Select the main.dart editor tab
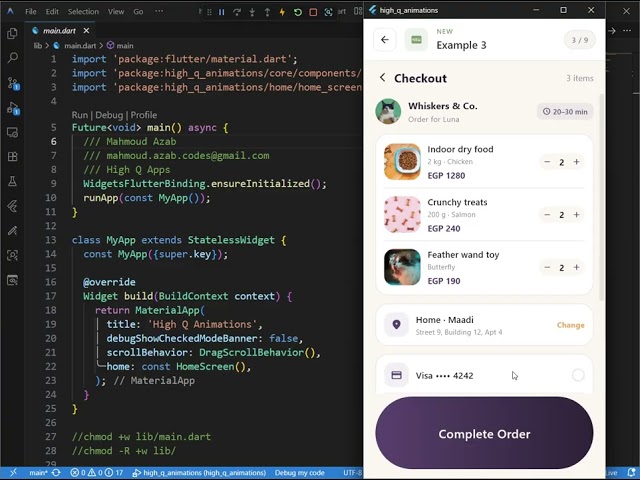This screenshot has width=640, height=480. (x=59, y=31)
